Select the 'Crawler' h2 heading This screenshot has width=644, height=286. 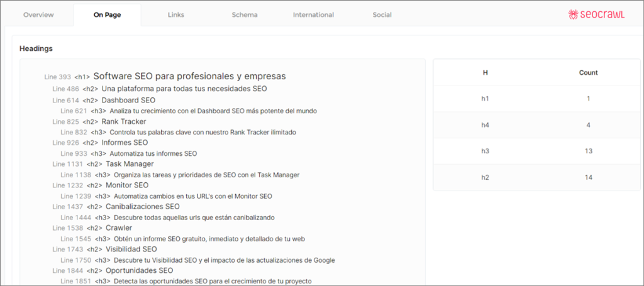coord(119,228)
